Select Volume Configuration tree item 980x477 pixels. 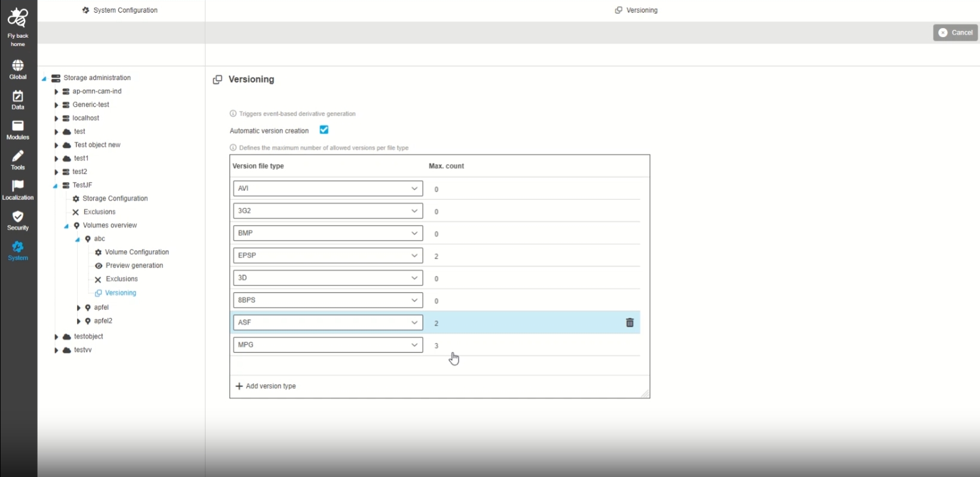136,253
